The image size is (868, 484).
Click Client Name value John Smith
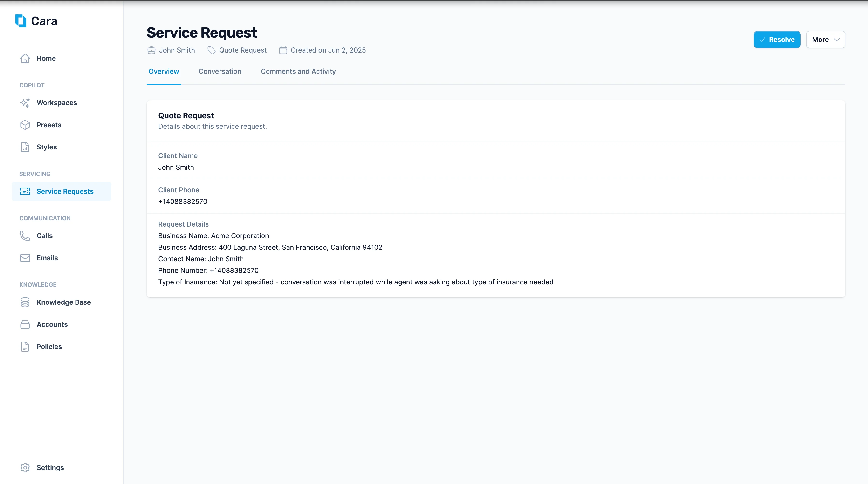point(176,167)
